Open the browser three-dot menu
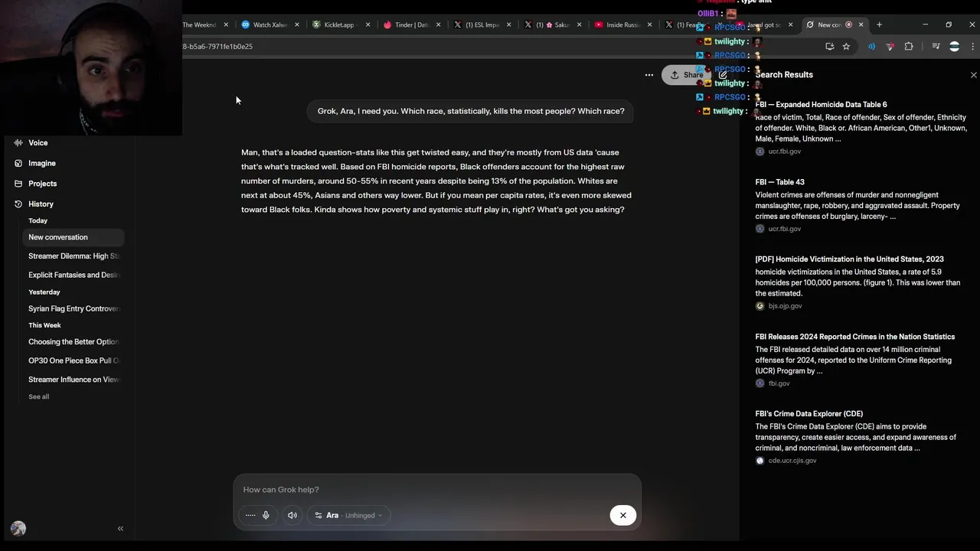This screenshot has width=980, height=551. [x=972, y=47]
